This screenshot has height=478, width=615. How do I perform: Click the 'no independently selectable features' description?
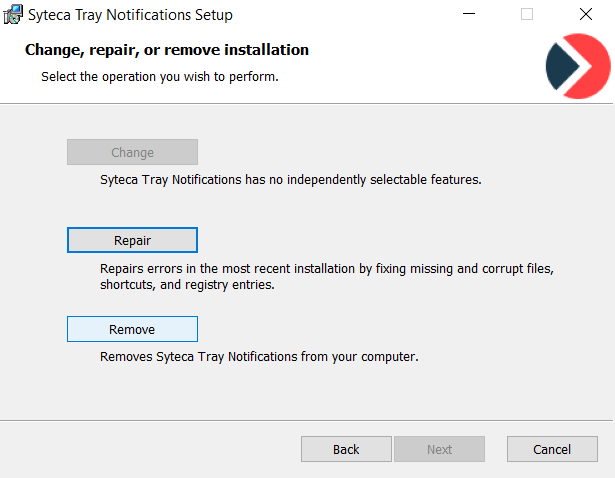click(290, 181)
